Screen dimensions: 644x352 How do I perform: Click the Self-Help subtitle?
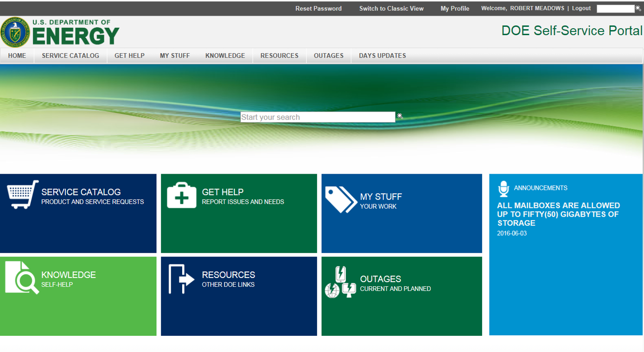coord(57,284)
